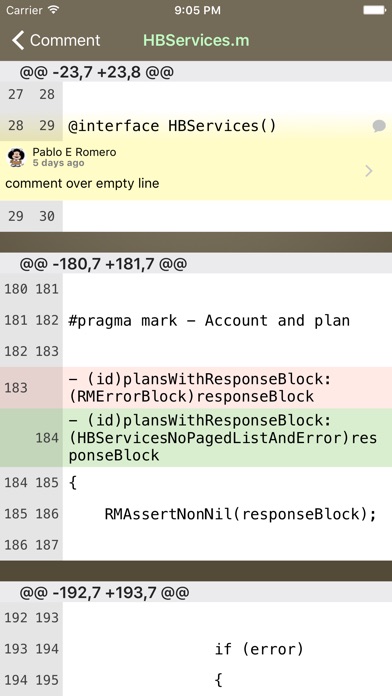This screenshot has height=696, width=392.
Task: Select the hunk header @@ -23,7 +23,8 @@
Action: pos(96,72)
